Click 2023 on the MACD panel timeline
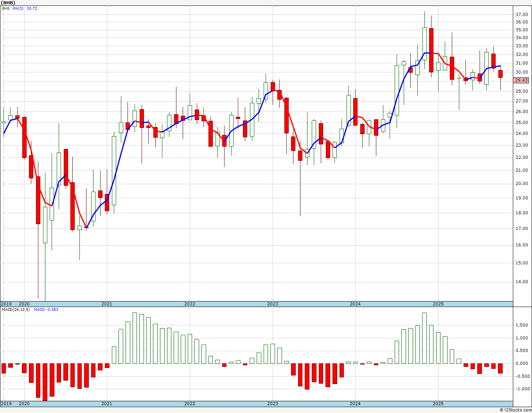The image size is (532, 413). [x=273, y=404]
